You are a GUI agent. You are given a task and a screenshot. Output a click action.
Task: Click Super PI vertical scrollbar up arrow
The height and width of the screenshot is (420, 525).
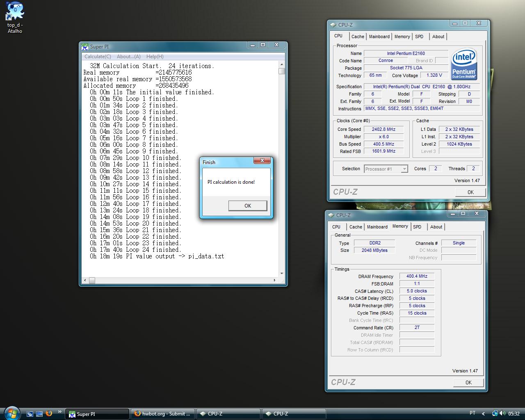[x=282, y=65]
